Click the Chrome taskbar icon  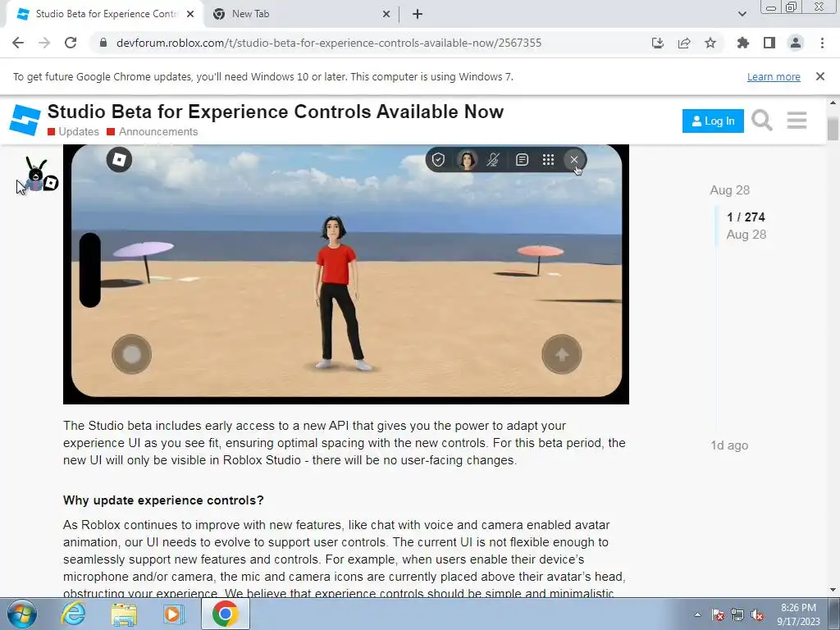click(225, 614)
